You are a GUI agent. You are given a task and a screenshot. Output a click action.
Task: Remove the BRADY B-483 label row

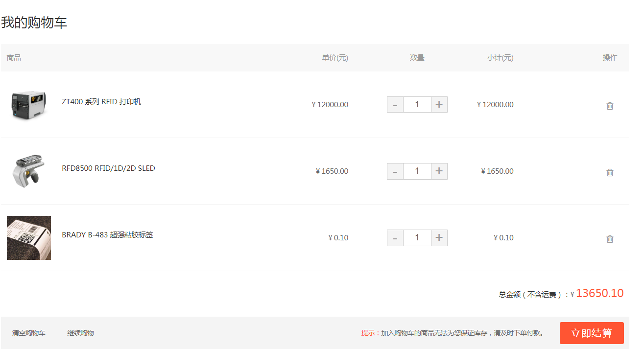(x=610, y=239)
